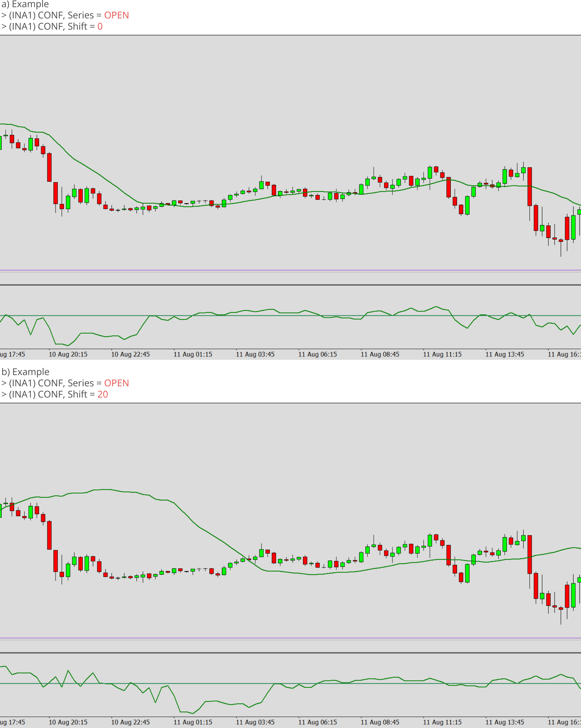Click the 'b) Example' heading

(x=25, y=372)
